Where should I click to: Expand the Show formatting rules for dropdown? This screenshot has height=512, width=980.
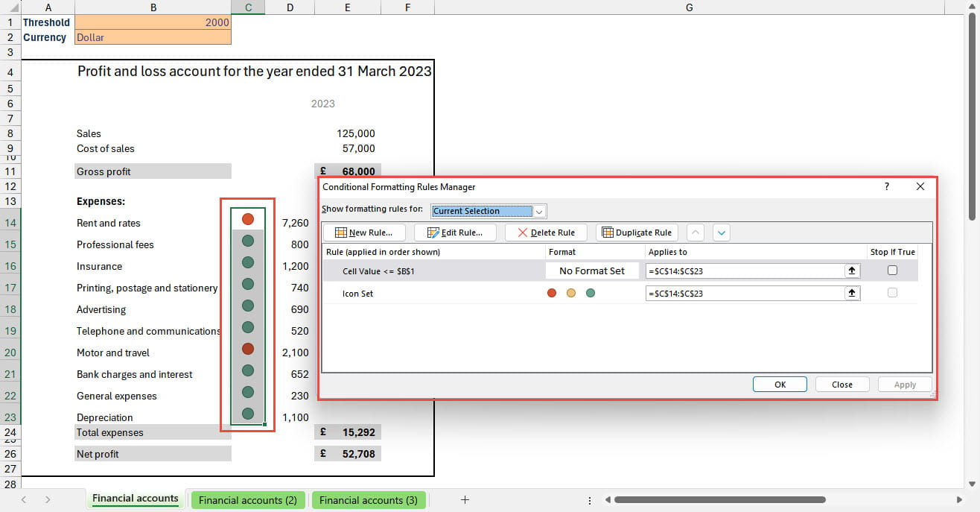[540, 211]
